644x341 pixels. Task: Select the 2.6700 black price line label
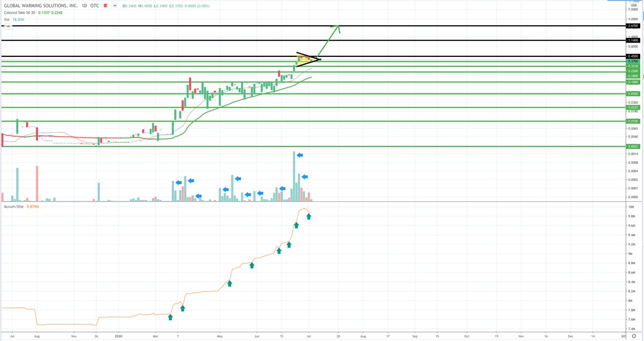[x=634, y=26]
